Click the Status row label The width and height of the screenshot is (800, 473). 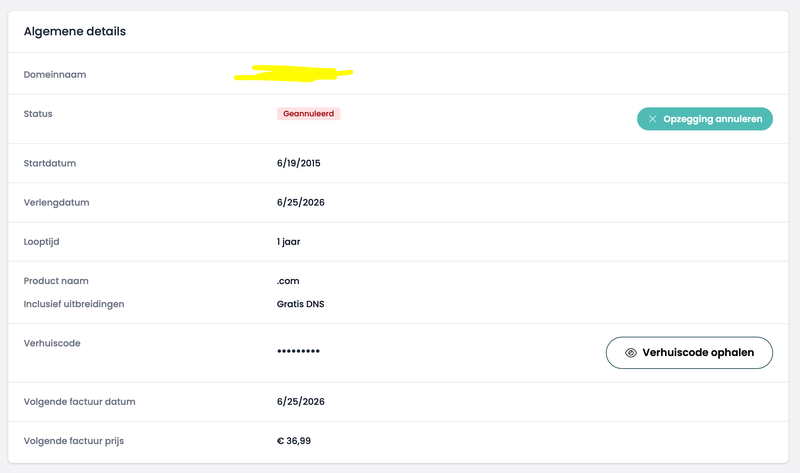click(x=38, y=114)
